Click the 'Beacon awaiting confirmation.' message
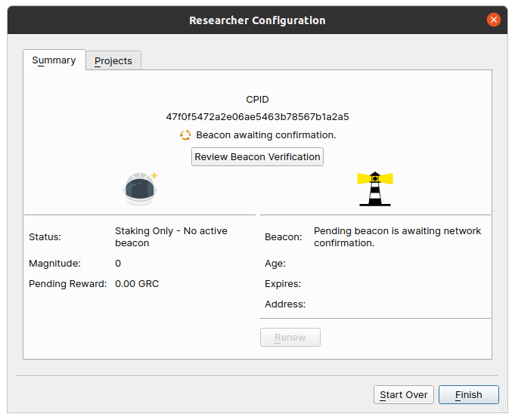The width and height of the screenshot is (515, 420). coord(266,135)
